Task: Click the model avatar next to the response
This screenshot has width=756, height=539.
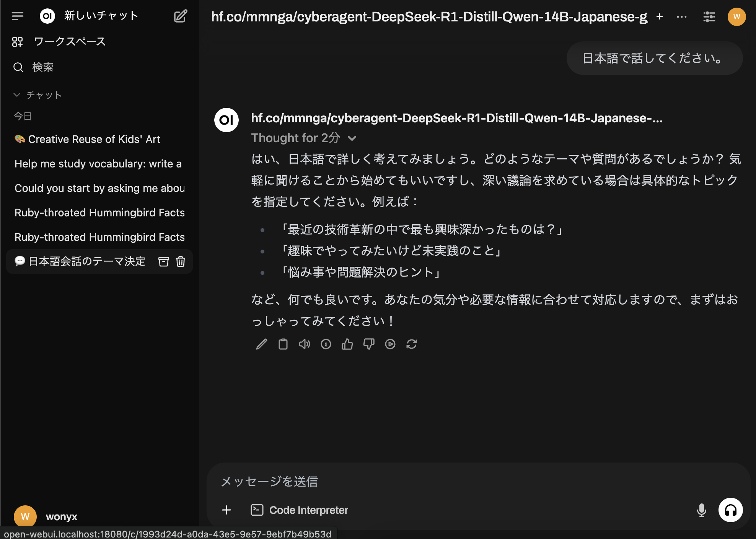Action: tap(226, 120)
